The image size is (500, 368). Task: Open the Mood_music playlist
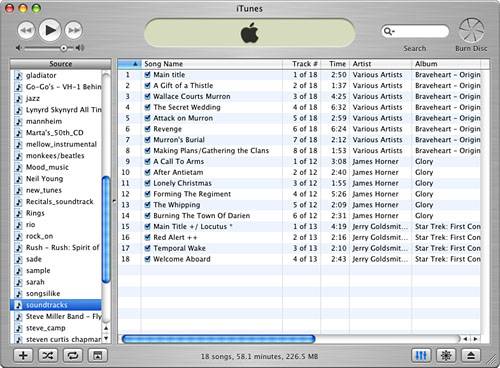56,167
